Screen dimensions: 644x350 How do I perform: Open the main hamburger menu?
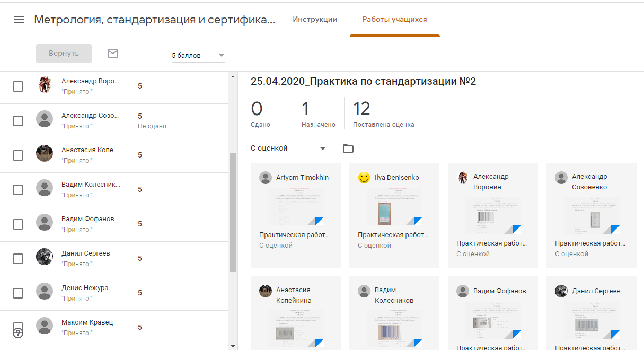click(x=19, y=20)
